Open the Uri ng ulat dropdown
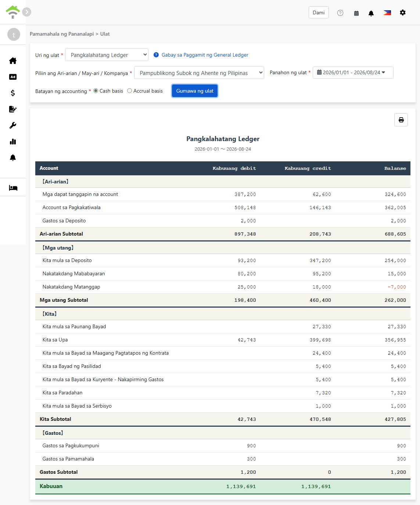Viewport: 420px width, 505px height. click(x=107, y=55)
